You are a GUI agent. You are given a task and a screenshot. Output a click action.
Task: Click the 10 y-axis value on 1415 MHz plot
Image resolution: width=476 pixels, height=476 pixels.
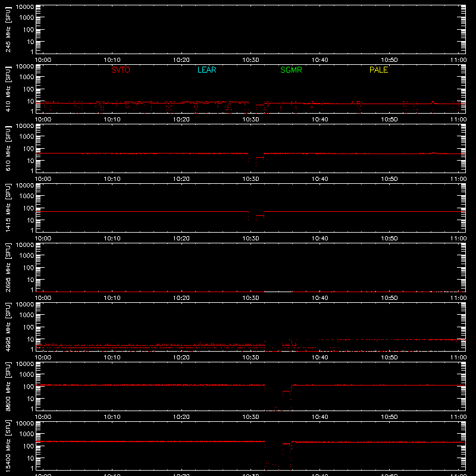tap(30, 220)
